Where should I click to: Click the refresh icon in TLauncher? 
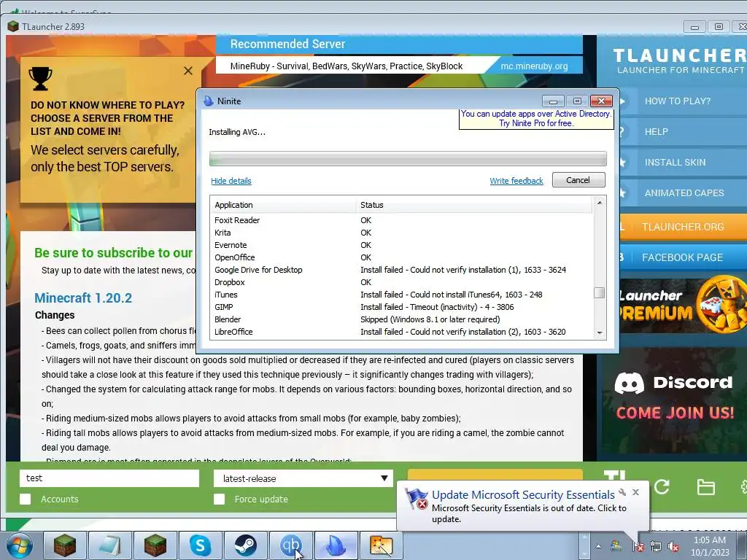click(662, 486)
